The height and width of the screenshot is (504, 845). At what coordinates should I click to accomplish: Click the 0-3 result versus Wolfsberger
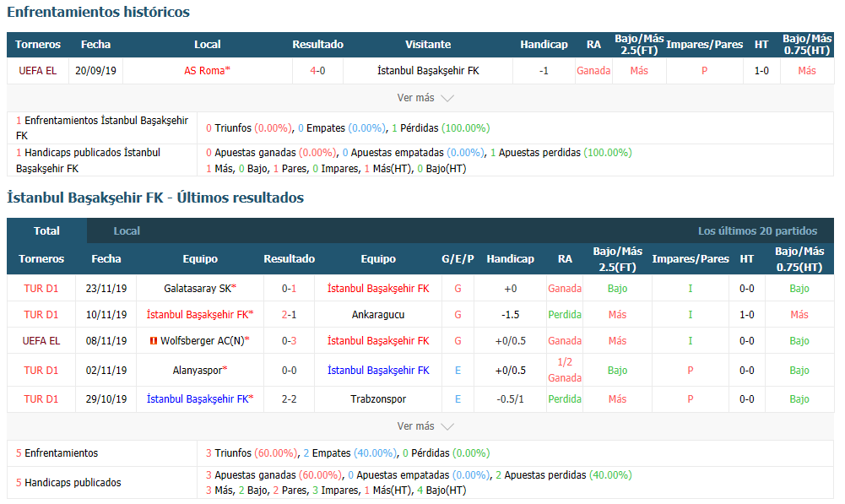[289, 341]
